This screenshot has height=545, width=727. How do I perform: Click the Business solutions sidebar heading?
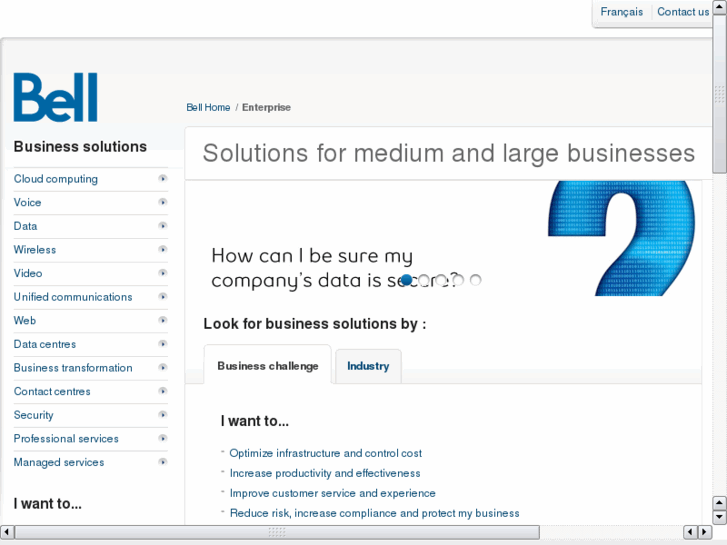point(80,147)
